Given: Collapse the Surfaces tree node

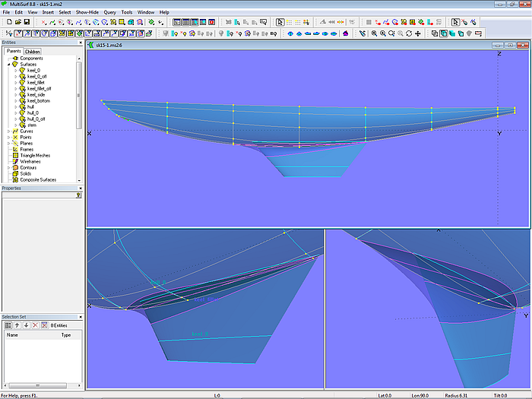Looking at the screenshot, I should (8, 65).
